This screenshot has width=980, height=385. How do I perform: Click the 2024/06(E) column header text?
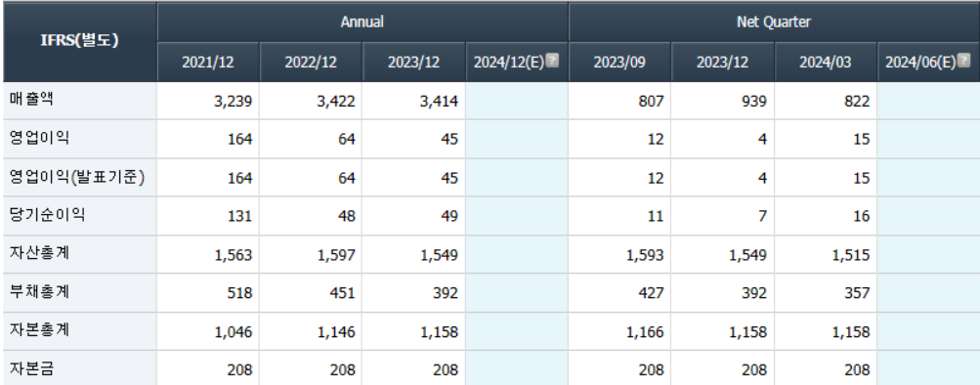point(920,62)
